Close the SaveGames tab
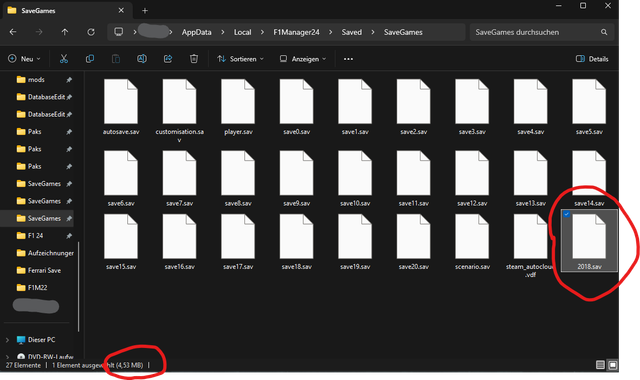Screen dimensions: 640x380 (x=121, y=10)
